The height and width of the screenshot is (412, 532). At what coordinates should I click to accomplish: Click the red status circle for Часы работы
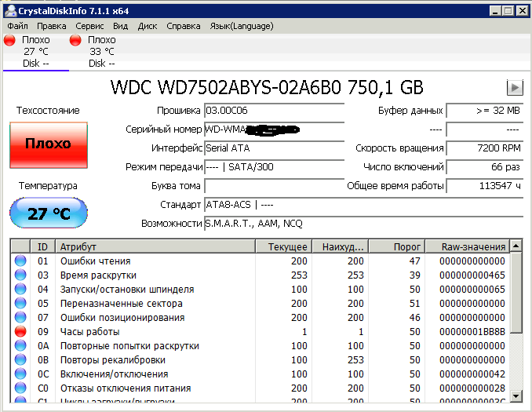coord(20,332)
